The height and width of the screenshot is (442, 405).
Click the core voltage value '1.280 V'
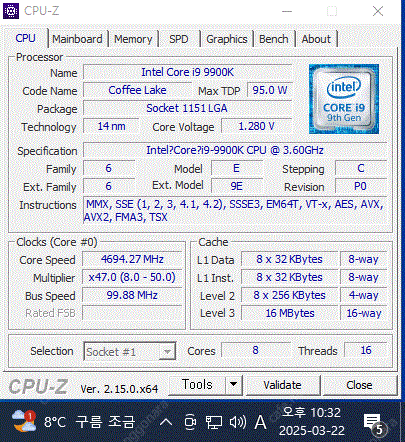(256, 126)
